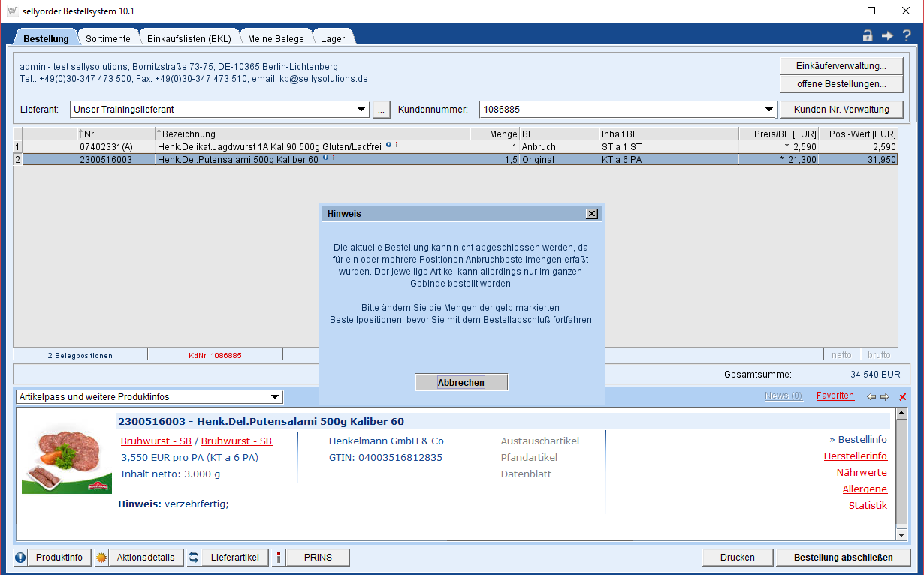Screen dimensions: 924x575
Task: Click the Datenblatt text
Action: click(526, 474)
